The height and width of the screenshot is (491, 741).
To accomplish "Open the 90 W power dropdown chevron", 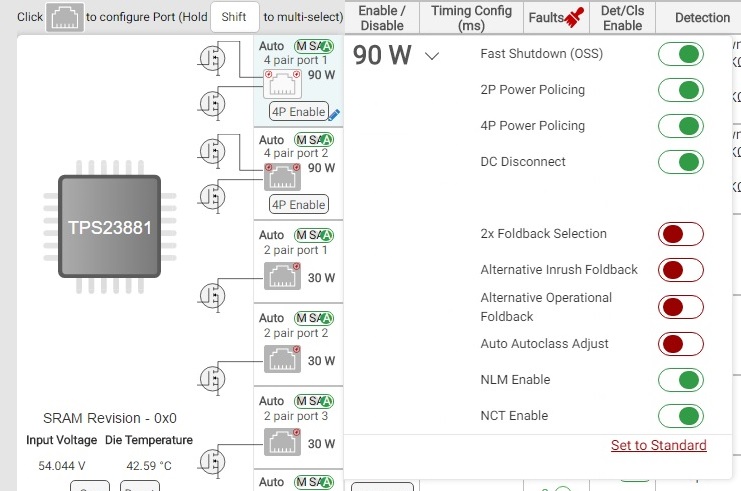I will coord(432,56).
